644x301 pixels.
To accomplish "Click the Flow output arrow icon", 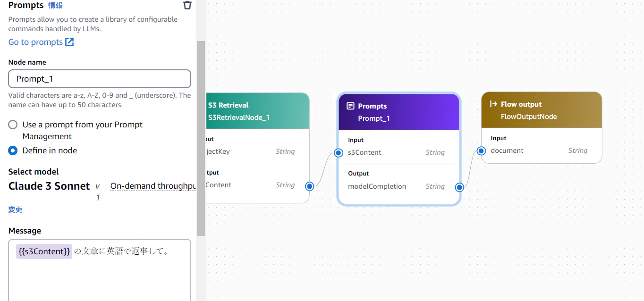I will [x=493, y=104].
